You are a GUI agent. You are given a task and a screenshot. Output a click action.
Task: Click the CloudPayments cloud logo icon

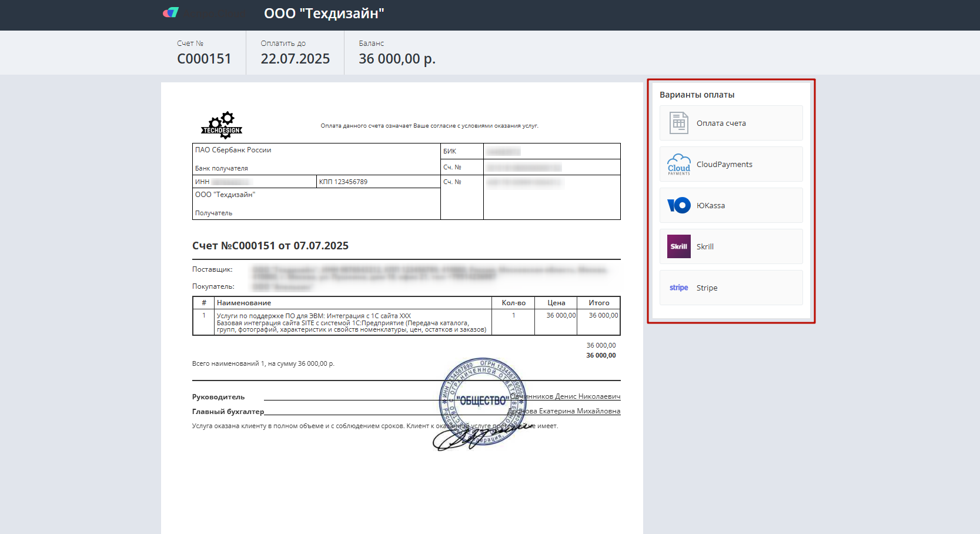point(678,164)
